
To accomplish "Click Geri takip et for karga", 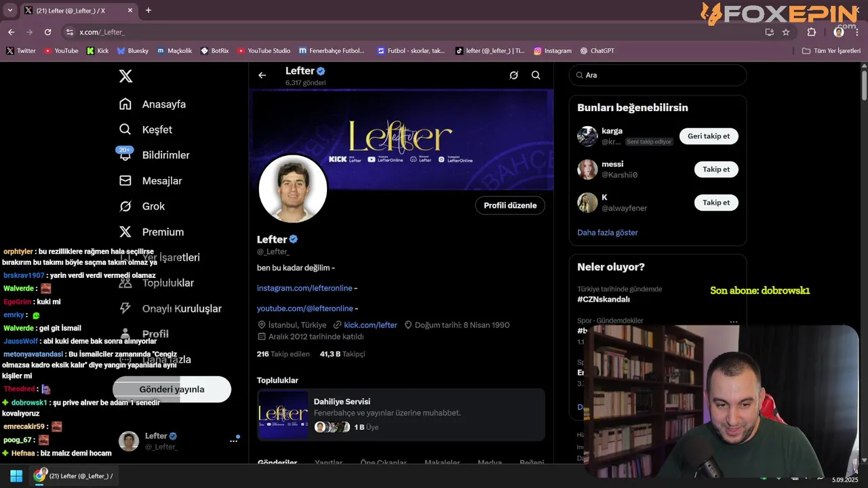I will click(709, 136).
